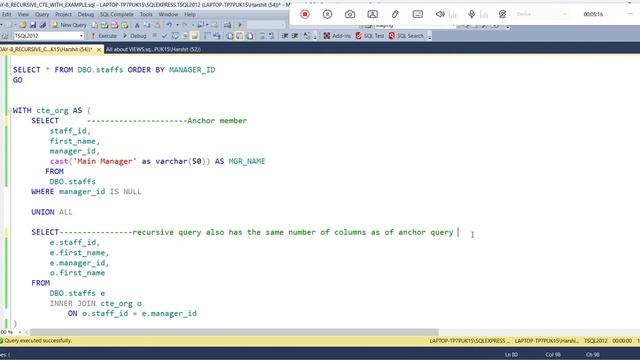This screenshot has height=360, width=640.
Task: Toggle system speaker audio in recorder bar
Action: coord(440,14)
